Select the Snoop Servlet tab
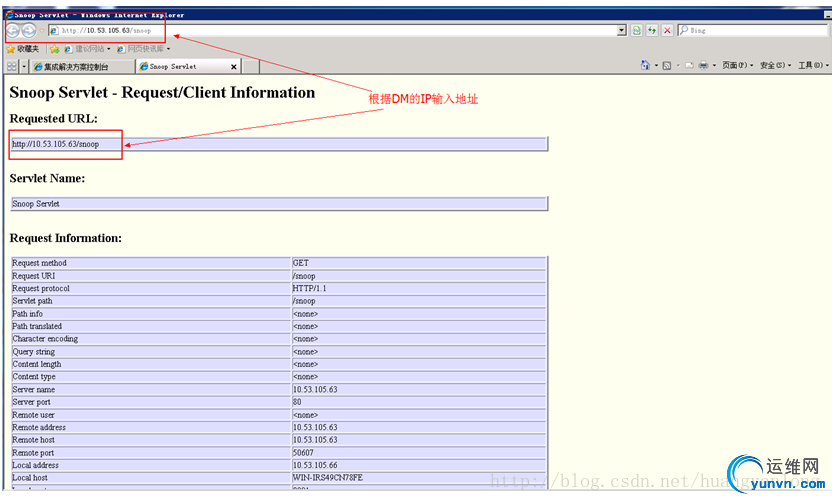The height and width of the screenshot is (501, 832). pyautogui.click(x=183, y=66)
